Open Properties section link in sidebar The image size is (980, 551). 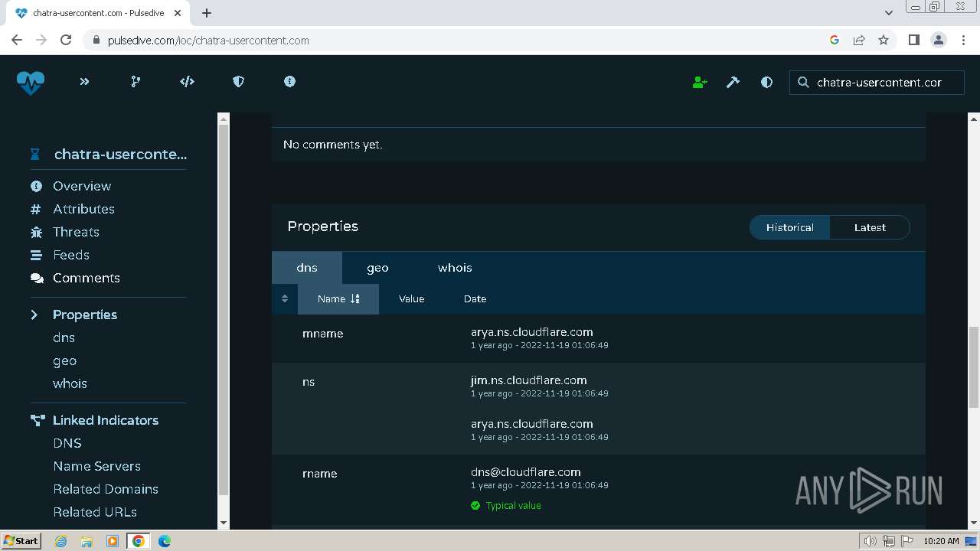click(x=85, y=315)
